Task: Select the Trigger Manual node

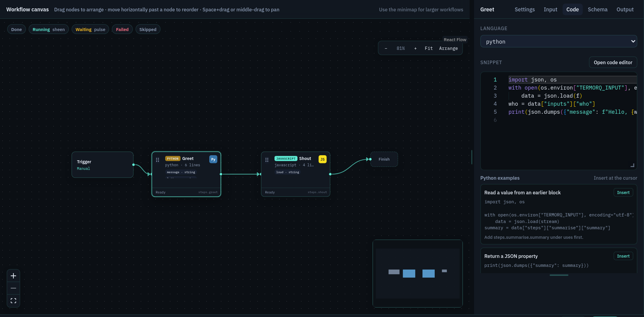Action: click(103, 165)
